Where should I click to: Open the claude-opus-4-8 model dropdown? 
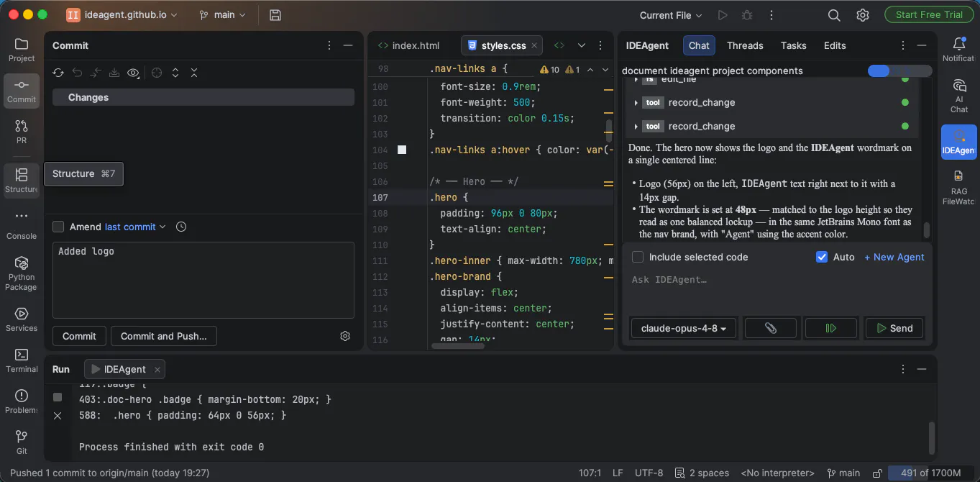click(684, 328)
